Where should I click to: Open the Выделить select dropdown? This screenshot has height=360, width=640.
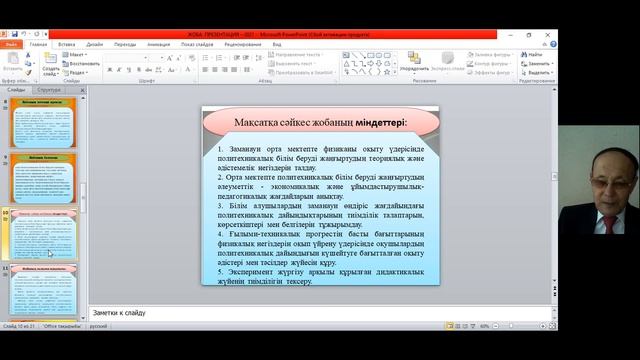537,73
